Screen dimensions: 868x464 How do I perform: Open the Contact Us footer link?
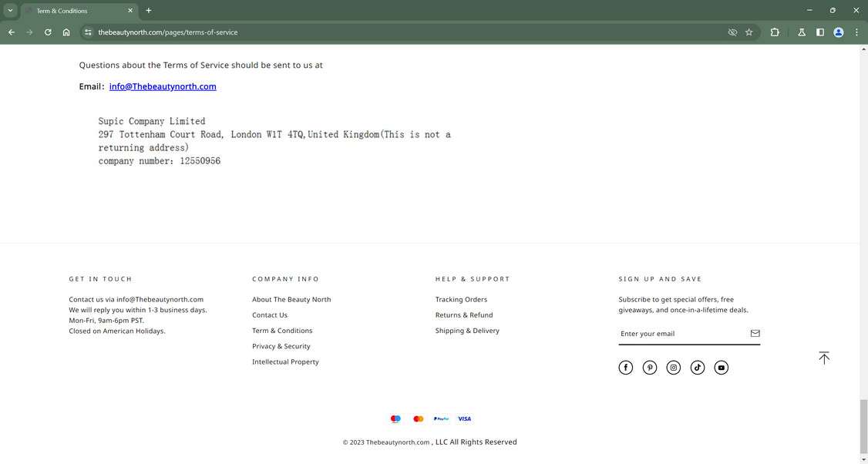click(x=270, y=315)
